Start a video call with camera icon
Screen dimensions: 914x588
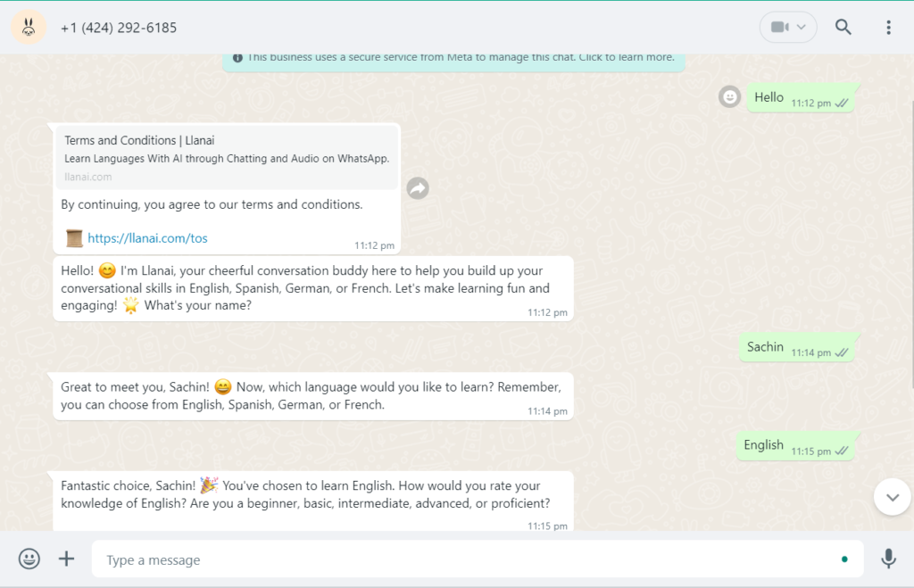[x=779, y=27]
